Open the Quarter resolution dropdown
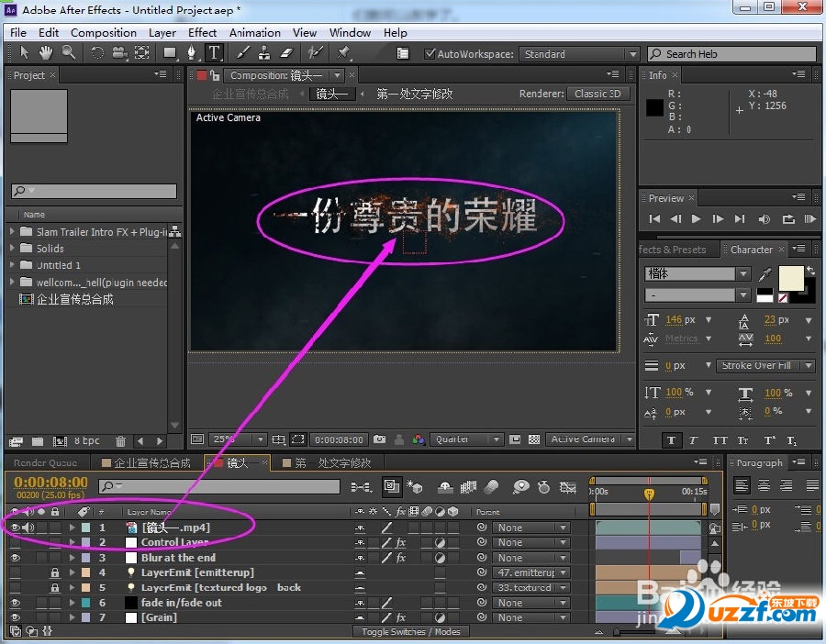The image size is (826, 644). click(467, 439)
